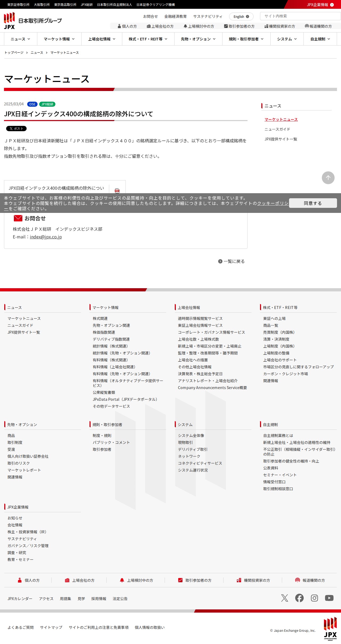Open サステナビリティ in the header
Image resolution: width=341 pixels, height=644 pixels.
pyautogui.click(x=208, y=16)
